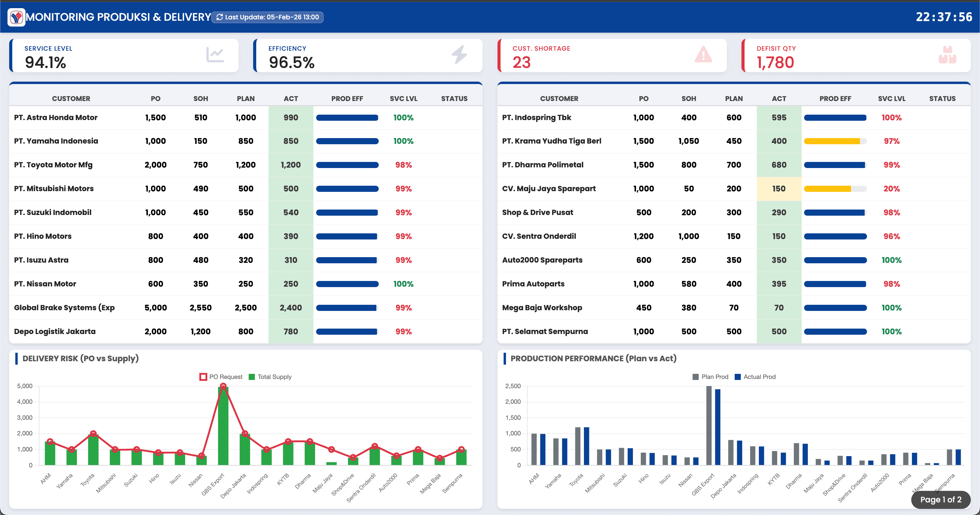980x515 pixels.
Task: Click the DELIVERY RISK (PO vs Supply) chart title
Action: pyautogui.click(x=81, y=359)
